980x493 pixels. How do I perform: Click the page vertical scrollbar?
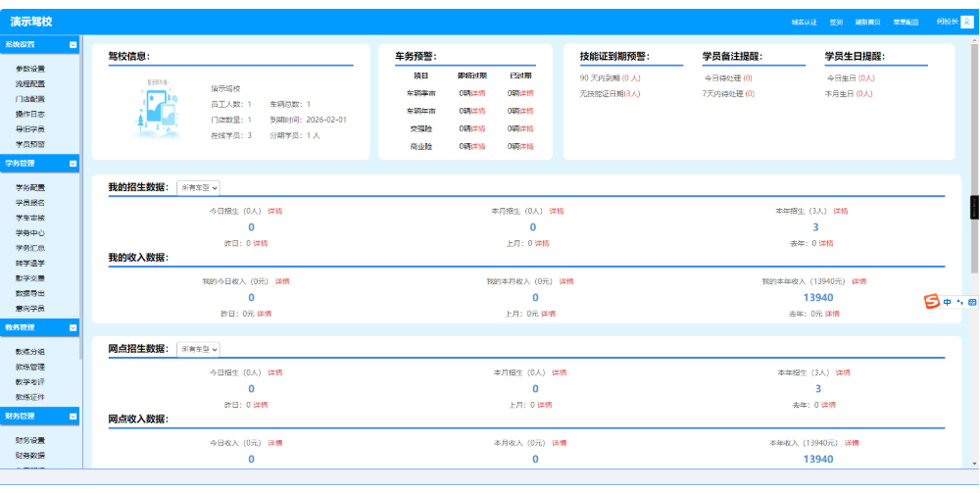[x=974, y=157]
